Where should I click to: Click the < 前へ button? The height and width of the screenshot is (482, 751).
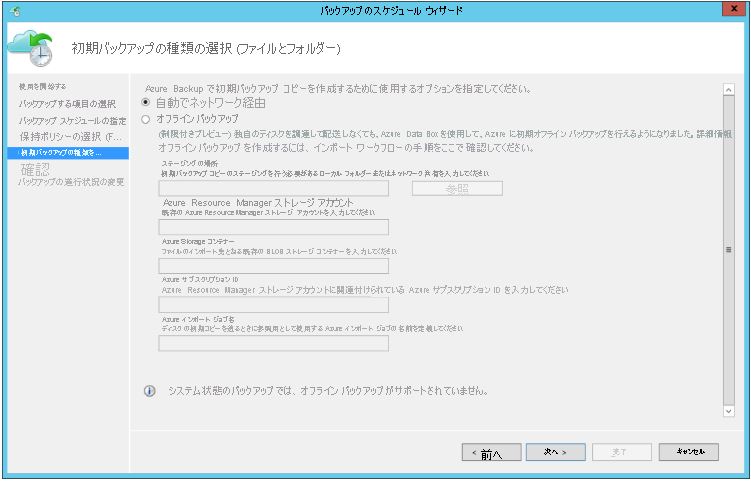[x=491, y=452]
